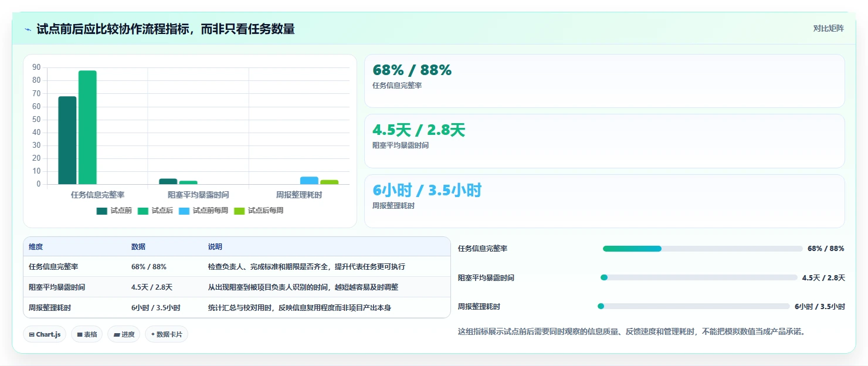Image resolution: width=868 pixels, height=366 pixels.
Task: Click the 68% / 88% table cell
Action: [149, 267]
